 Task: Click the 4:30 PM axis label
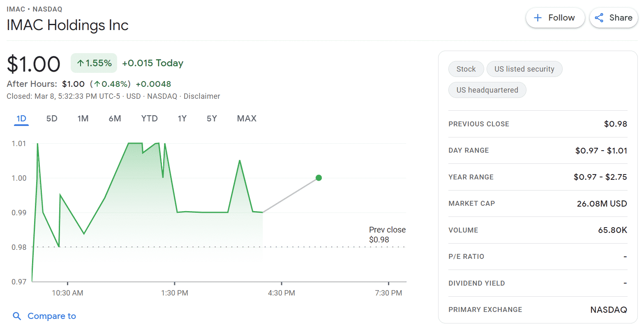click(x=282, y=293)
